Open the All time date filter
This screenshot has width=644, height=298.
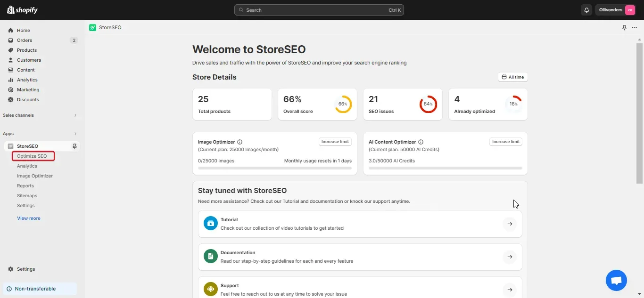pyautogui.click(x=512, y=77)
